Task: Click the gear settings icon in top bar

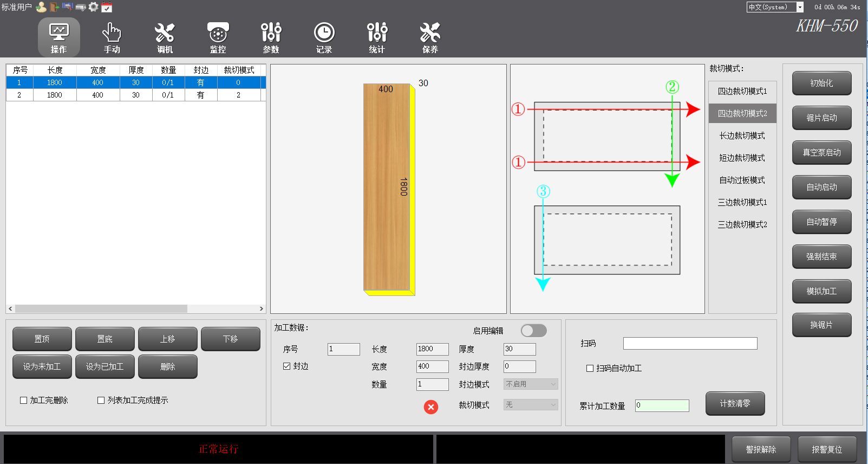Action: 94,7
